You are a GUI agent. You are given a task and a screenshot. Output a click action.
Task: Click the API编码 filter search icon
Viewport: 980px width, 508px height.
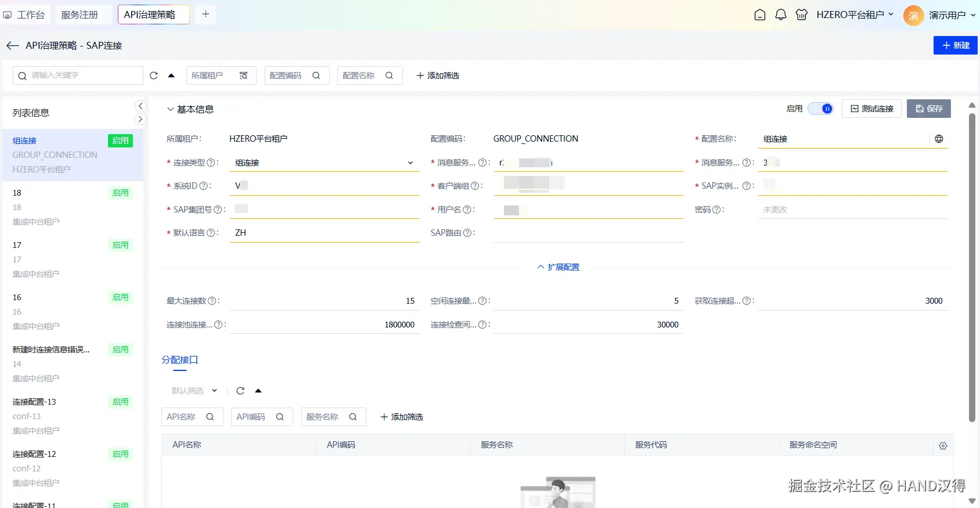coord(280,417)
